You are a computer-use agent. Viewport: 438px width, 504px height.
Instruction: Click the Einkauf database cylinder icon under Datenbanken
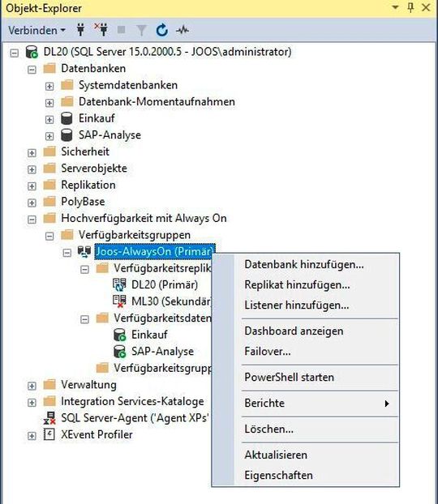tap(67, 118)
